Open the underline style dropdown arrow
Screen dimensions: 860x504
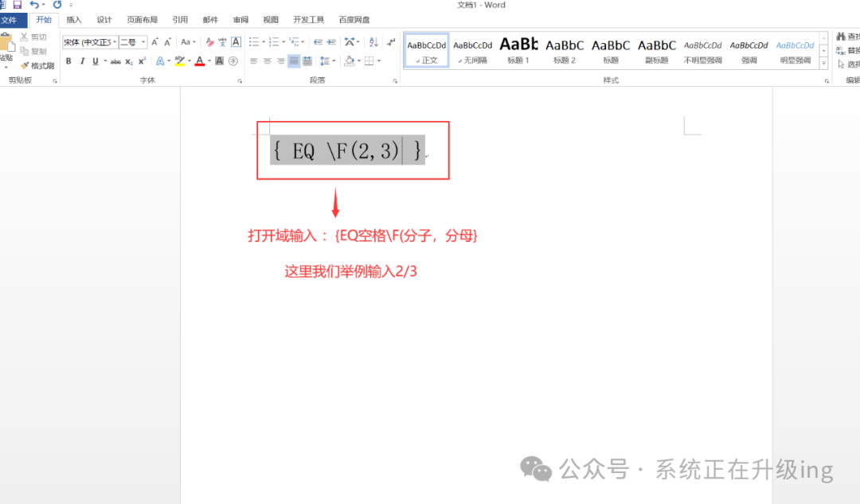coord(105,61)
